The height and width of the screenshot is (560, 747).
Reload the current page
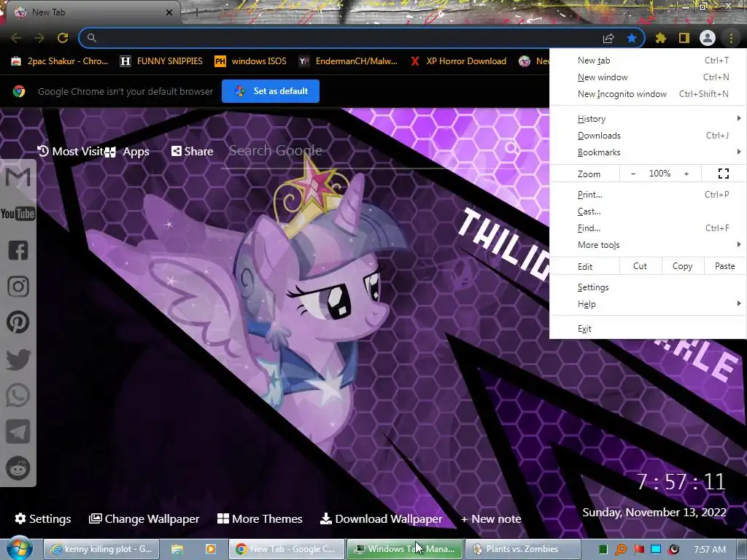tap(63, 38)
